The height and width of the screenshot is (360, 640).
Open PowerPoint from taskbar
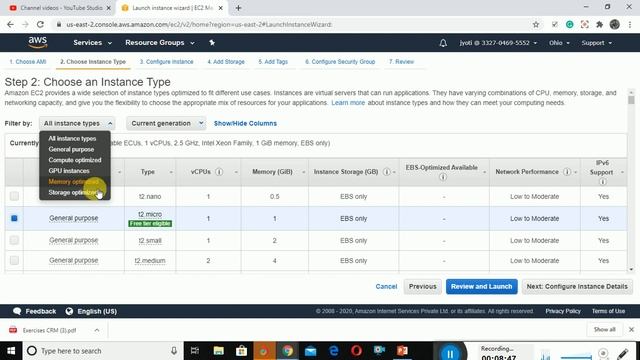pyautogui.click(x=402, y=351)
